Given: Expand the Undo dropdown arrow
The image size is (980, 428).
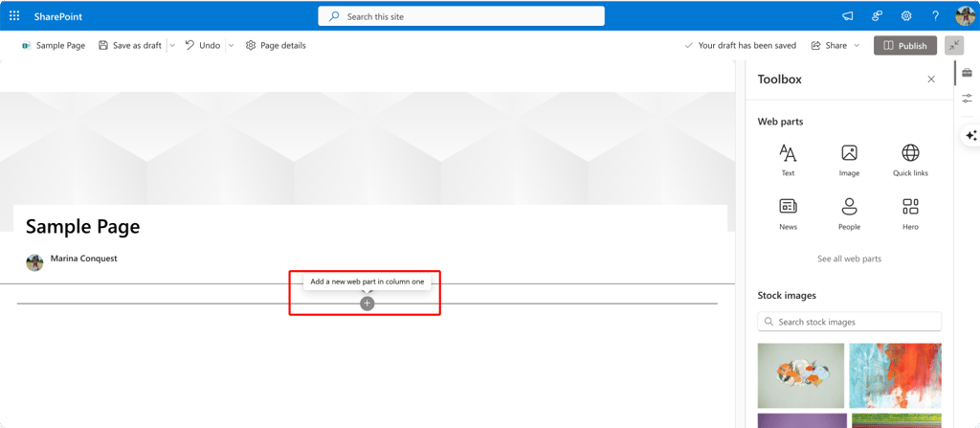Looking at the screenshot, I should pos(231,45).
